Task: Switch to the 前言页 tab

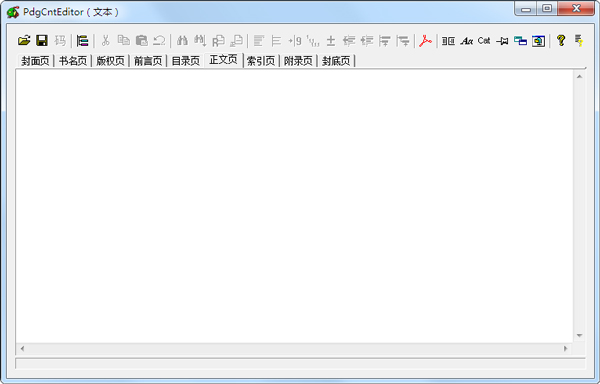Action: pyautogui.click(x=148, y=61)
